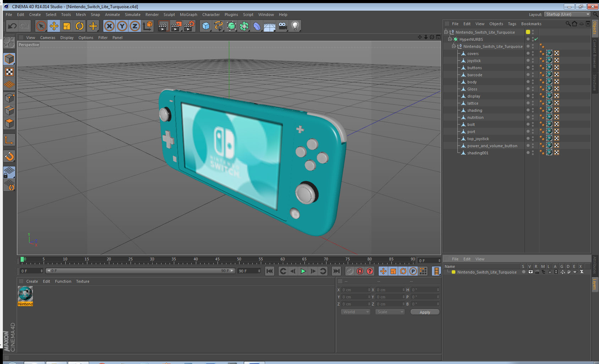Play the animation forward
599x364 pixels.
(x=303, y=271)
